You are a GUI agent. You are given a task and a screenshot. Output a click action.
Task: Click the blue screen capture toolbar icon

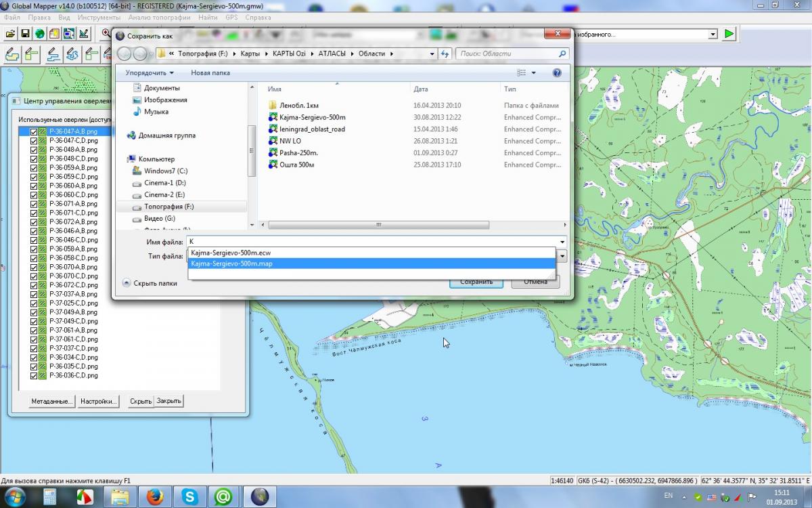coord(69,33)
